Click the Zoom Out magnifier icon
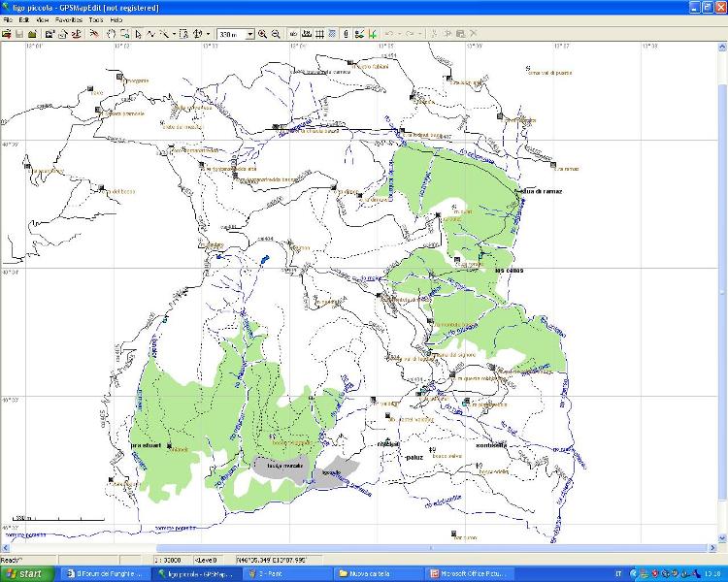728x582 pixels. [276, 34]
